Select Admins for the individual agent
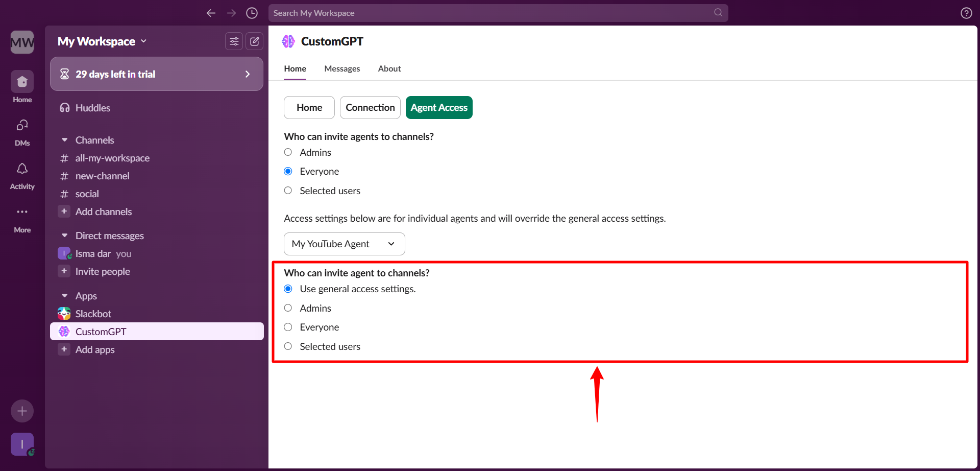This screenshot has height=471, width=980. click(288, 308)
